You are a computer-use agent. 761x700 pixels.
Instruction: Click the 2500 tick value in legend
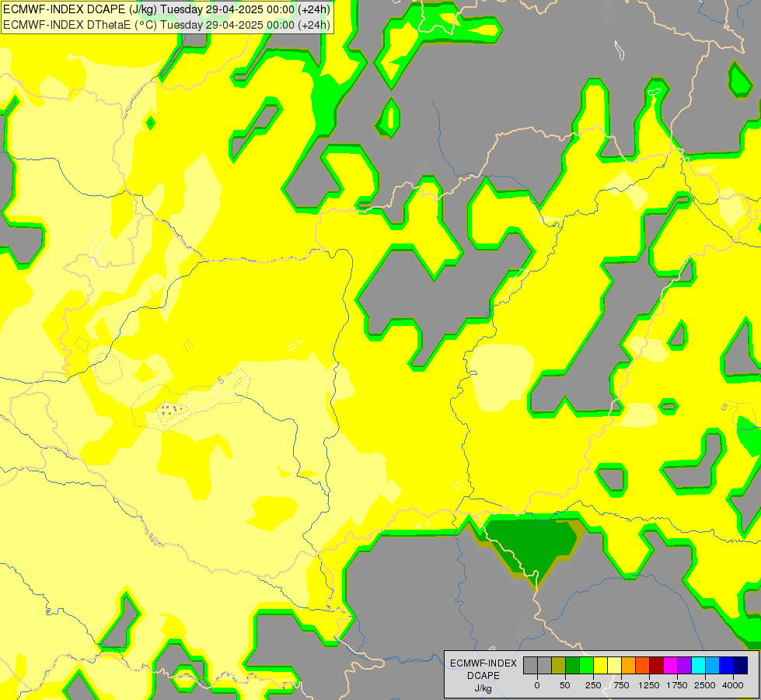coord(705,685)
